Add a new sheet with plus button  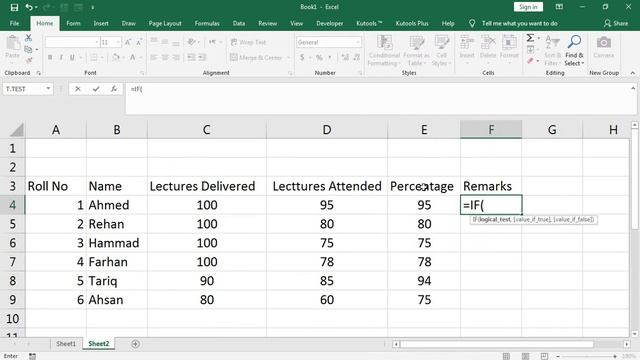[x=136, y=344]
